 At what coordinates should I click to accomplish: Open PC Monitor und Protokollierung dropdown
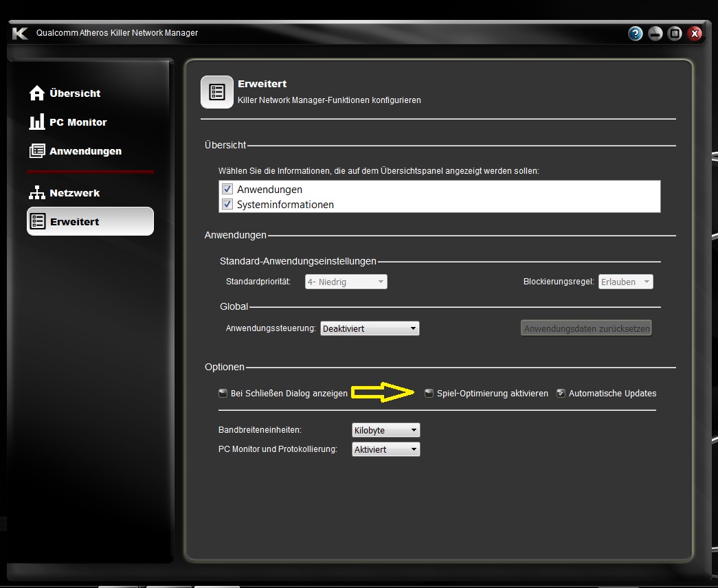point(385,449)
